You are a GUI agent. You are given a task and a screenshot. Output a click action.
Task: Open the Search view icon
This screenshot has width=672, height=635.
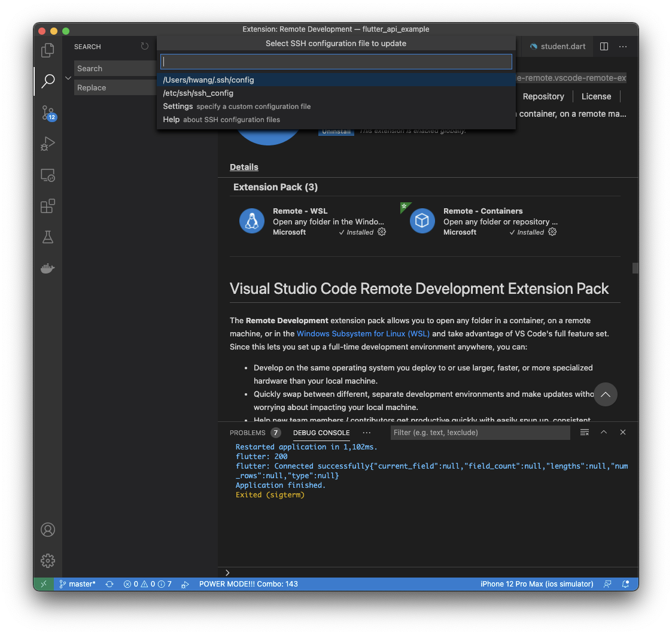click(x=47, y=81)
